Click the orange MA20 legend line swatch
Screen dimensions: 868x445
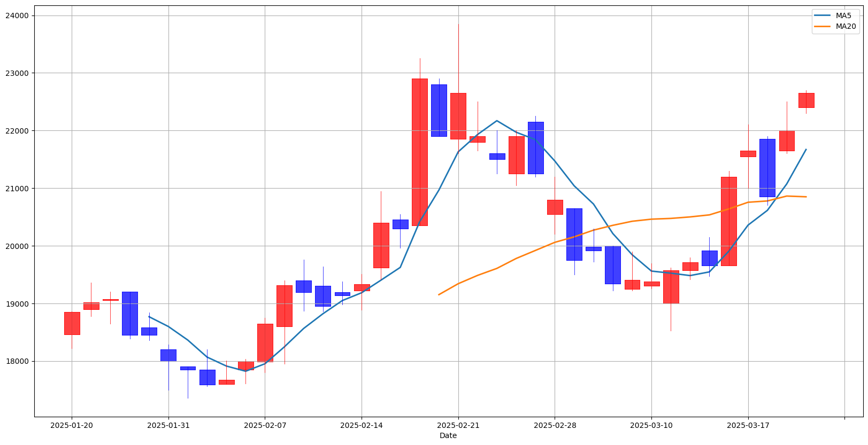pos(823,26)
